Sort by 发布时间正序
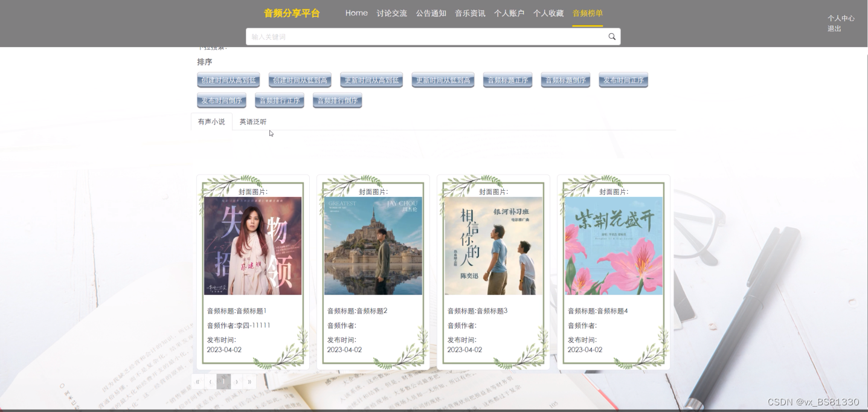The width and height of the screenshot is (868, 412). [623, 80]
